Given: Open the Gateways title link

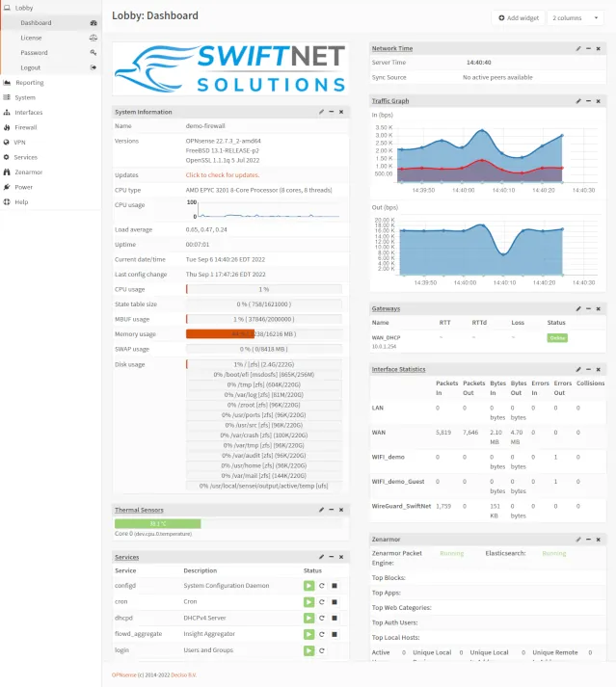Looking at the screenshot, I should 386,308.
